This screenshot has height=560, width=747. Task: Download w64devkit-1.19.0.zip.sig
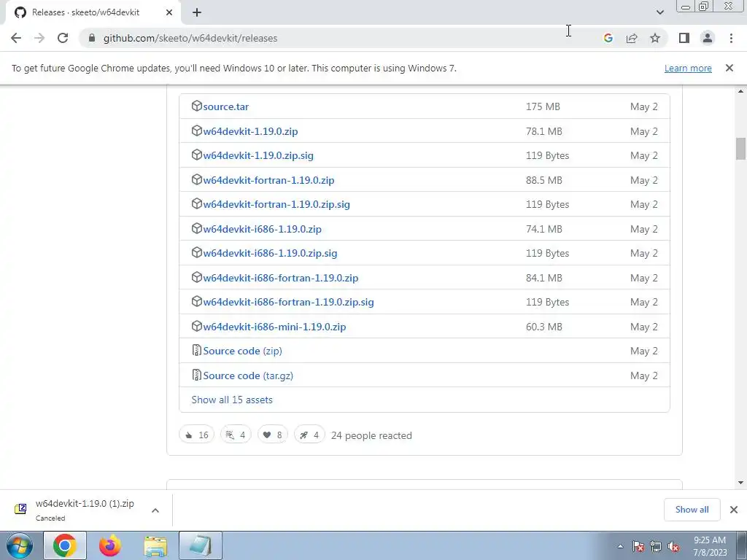pos(258,156)
